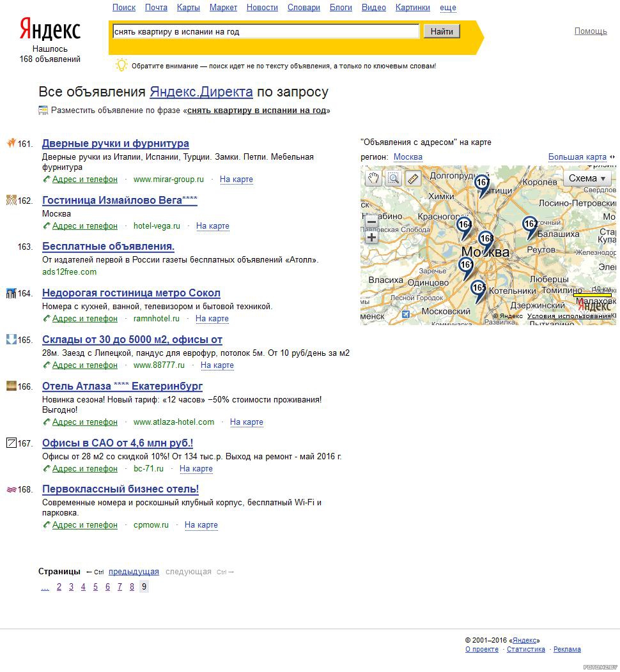Screen dimensions: 620x672
Task: Open О проекте link in footer
Action: (x=482, y=649)
